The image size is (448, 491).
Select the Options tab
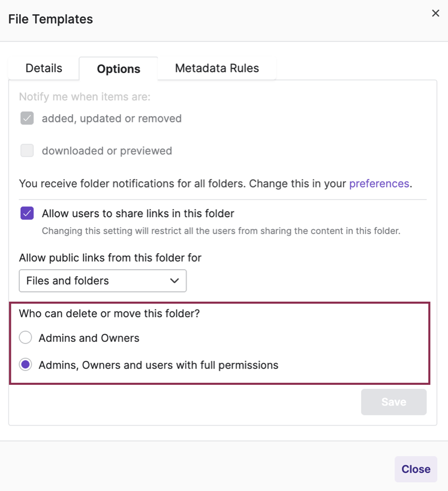click(x=118, y=69)
